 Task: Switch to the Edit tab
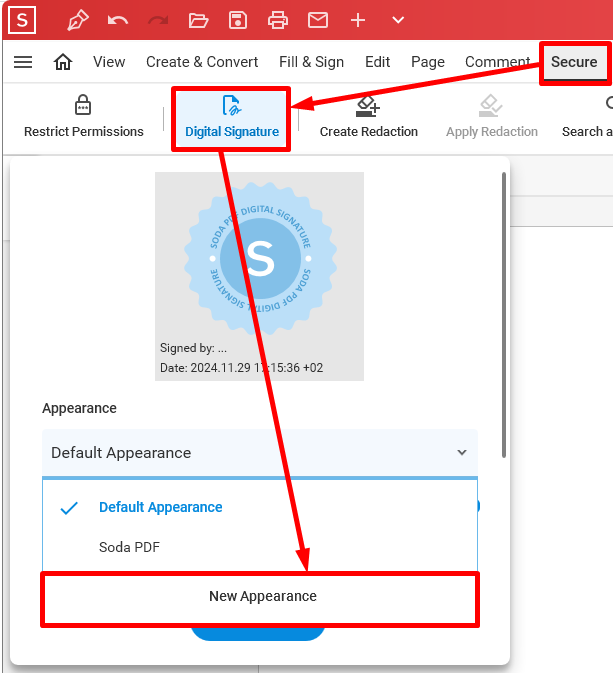pos(377,62)
